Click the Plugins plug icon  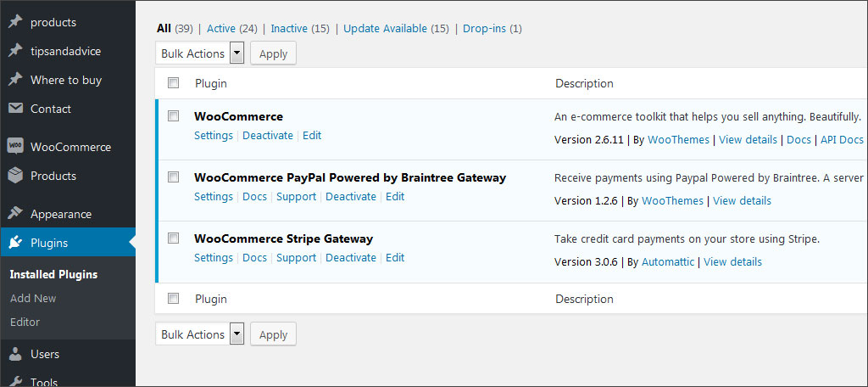click(x=14, y=243)
